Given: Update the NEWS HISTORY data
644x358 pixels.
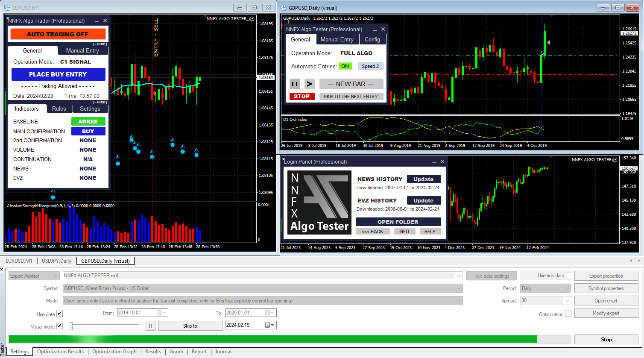Looking at the screenshot, I should [424, 179].
